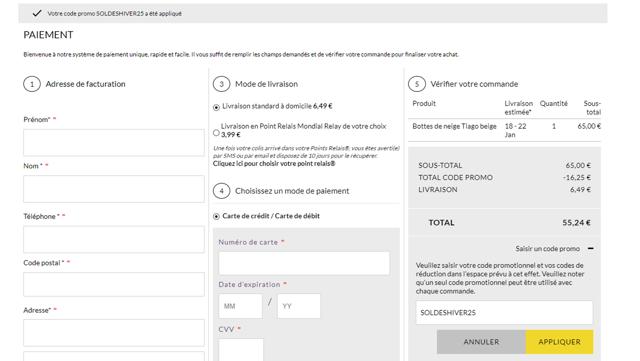Click the MM expiration month field
640x361 pixels.
[x=240, y=306]
